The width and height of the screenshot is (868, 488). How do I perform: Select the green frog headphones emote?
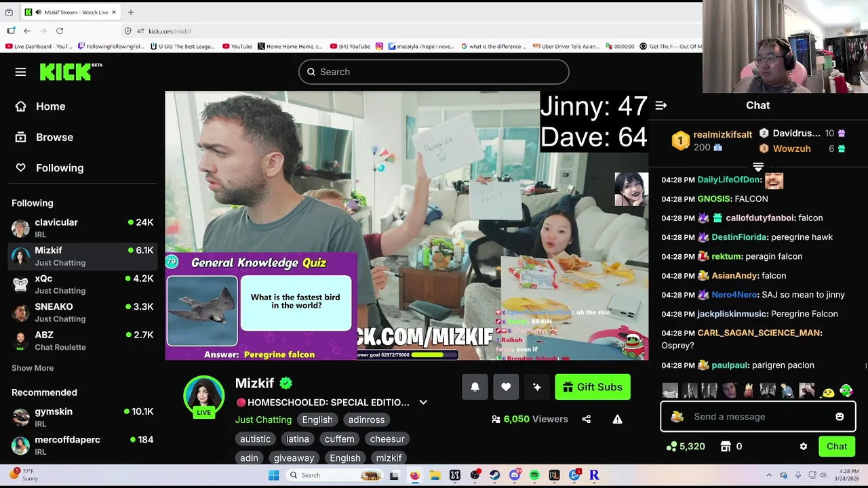pyautogui.click(x=846, y=390)
